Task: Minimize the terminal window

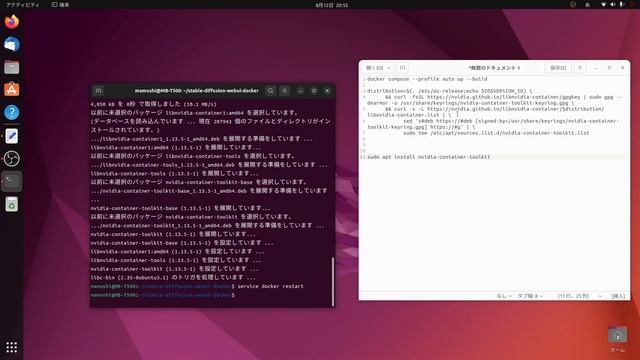Action: (300, 91)
